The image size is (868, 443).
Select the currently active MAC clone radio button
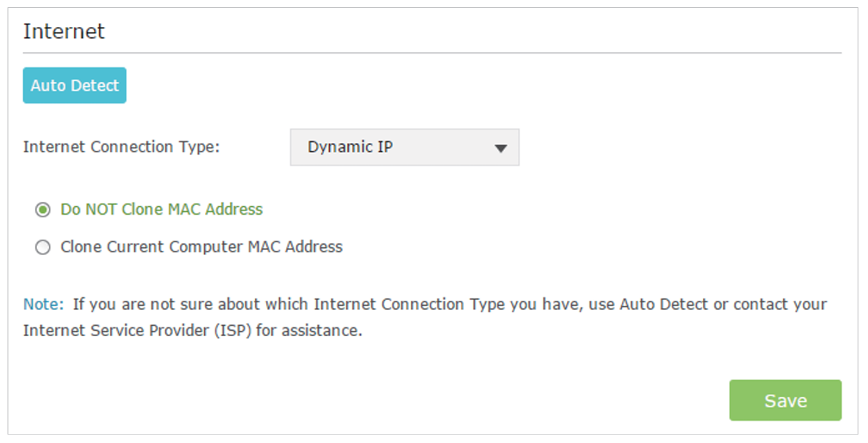pyautogui.click(x=43, y=210)
